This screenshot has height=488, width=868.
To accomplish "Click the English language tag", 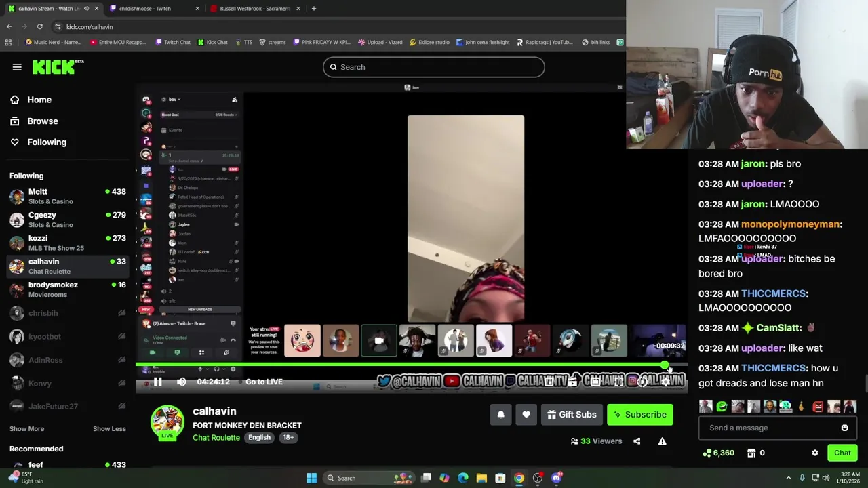I will pyautogui.click(x=259, y=438).
